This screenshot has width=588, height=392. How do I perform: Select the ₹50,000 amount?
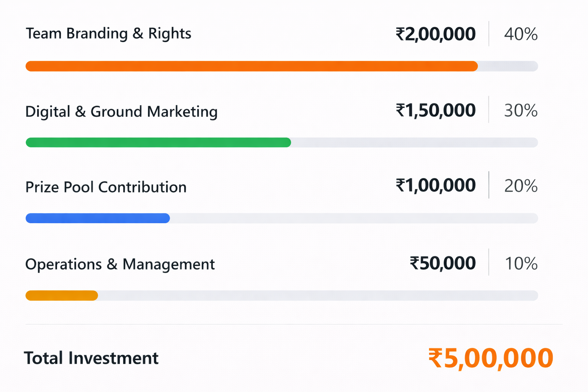[x=443, y=263]
